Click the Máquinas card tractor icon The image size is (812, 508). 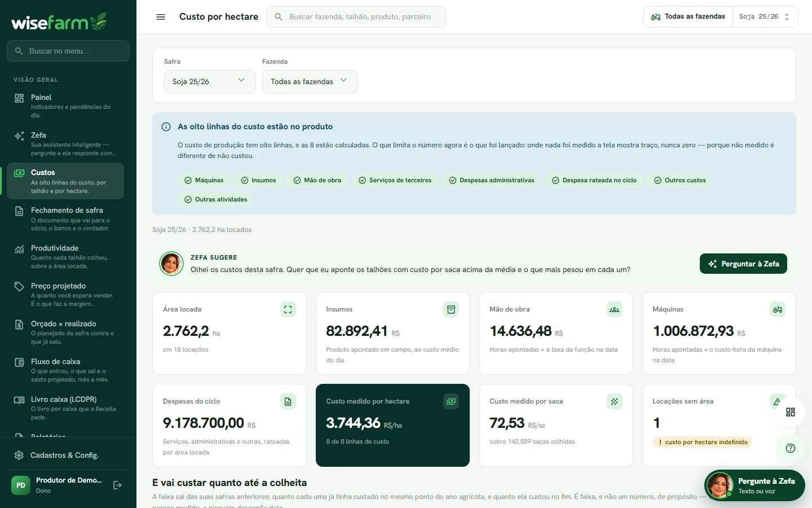778,309
